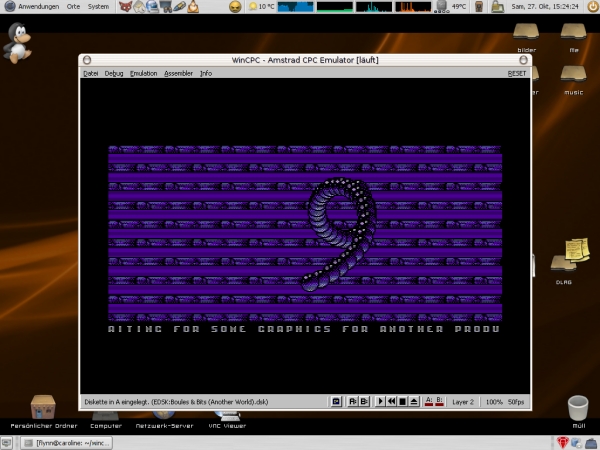600x450 pixels.
Task: Launch the orange cone media player icon
Action: click(x=193, y=7)
